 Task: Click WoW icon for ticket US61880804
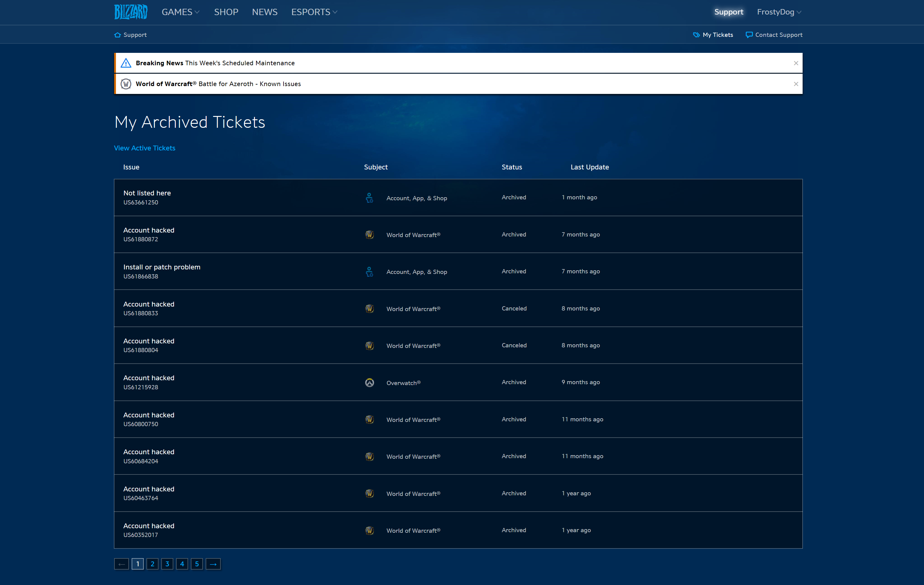(x=370, y=346)
